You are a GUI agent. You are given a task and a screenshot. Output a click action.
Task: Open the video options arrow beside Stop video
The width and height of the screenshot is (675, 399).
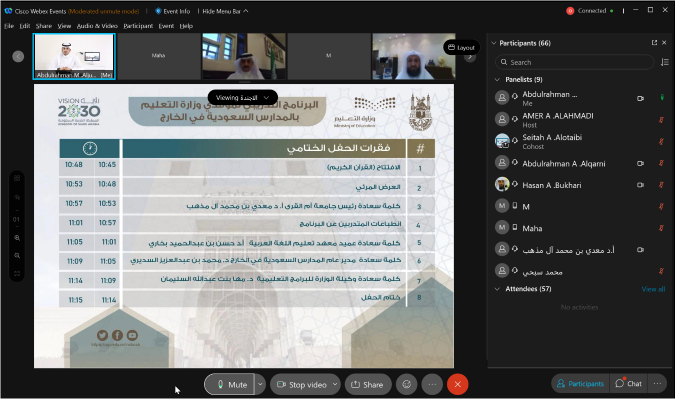335,384
